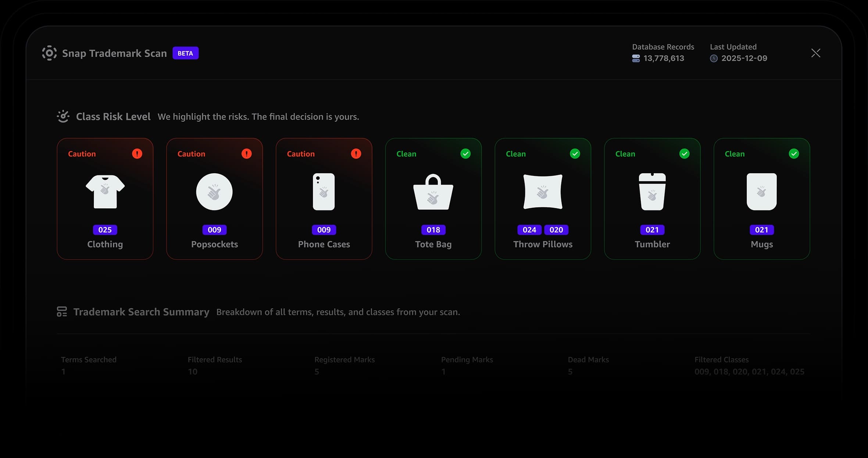Image resolution: width=868 pixels, height=458 pixels.
Task: Click the database records stack icon
Action: click(x=636, y=58)
